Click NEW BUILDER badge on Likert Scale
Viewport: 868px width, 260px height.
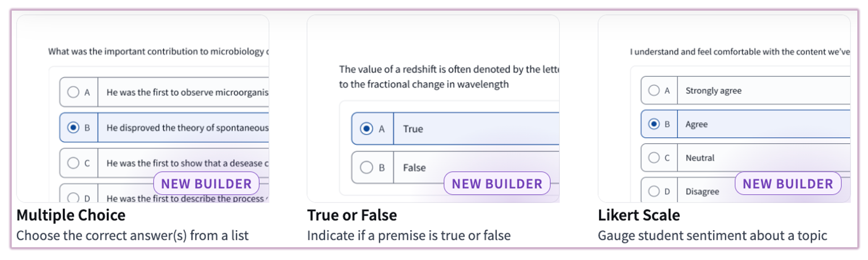click(x=788, y=184)
